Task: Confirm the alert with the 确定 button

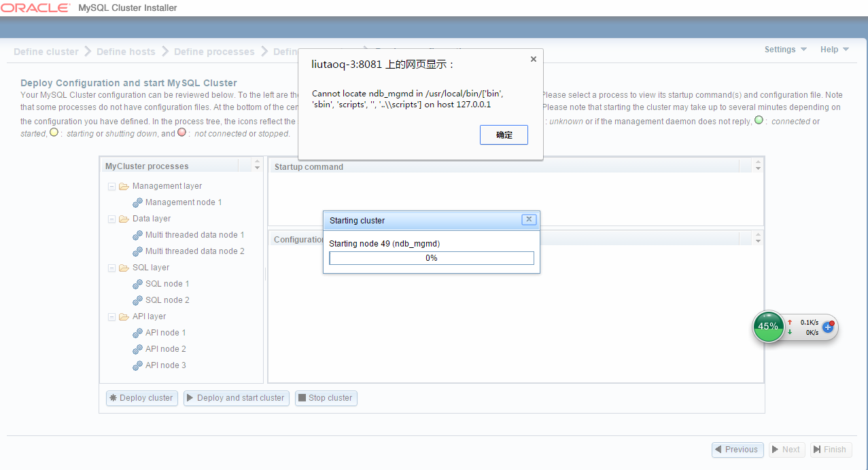Action: (x=504, y=135)
